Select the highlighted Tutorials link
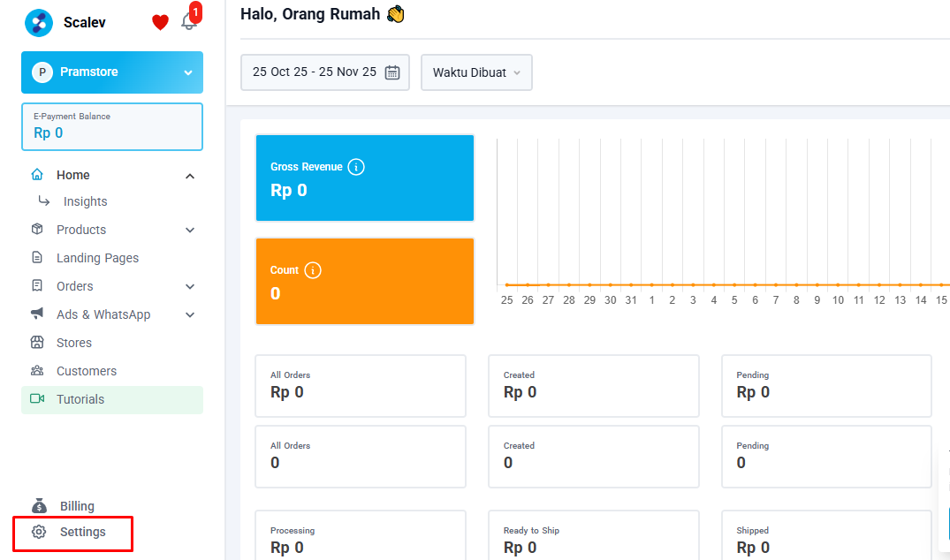This screenshot has height=560, width=950. 80,399
